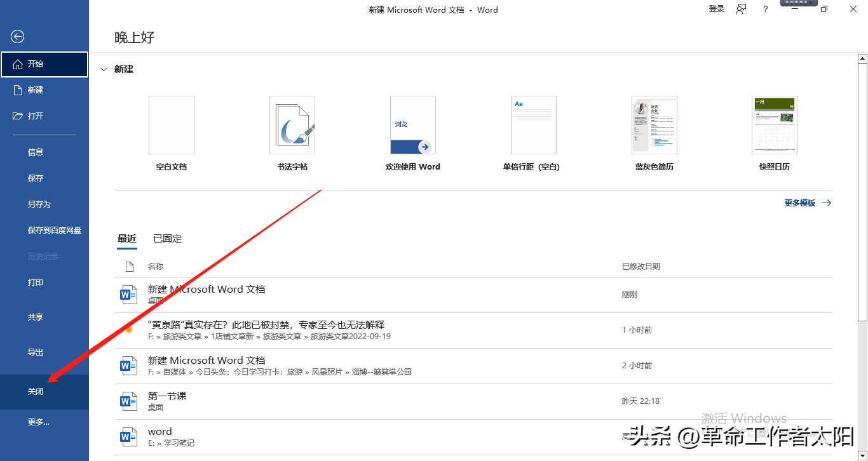
Task: Click the back arrow circle icon
Action: [x=18, y=37]
